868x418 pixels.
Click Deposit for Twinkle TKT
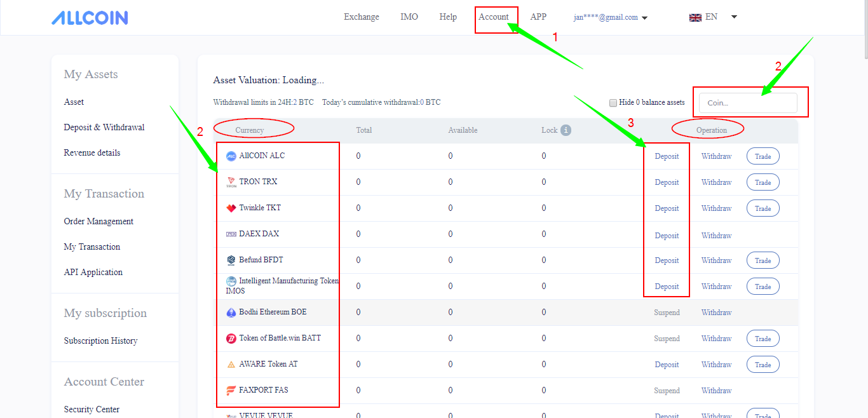click(x=667, y=208)
